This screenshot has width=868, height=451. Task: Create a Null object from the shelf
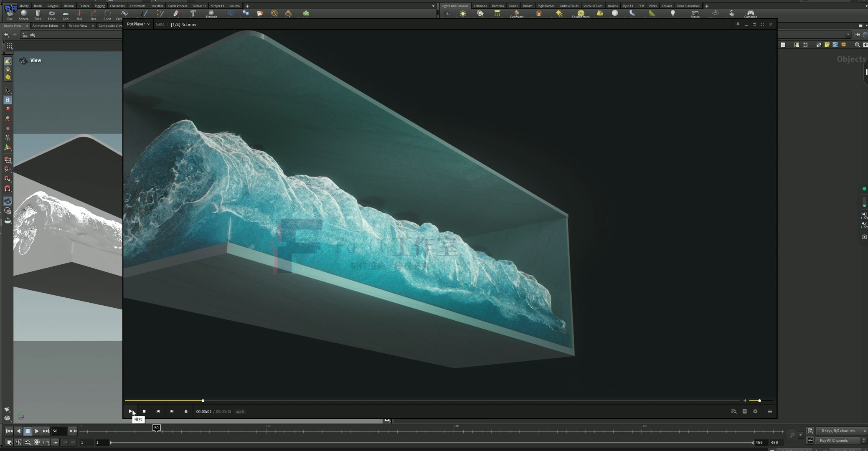[79, 14]
